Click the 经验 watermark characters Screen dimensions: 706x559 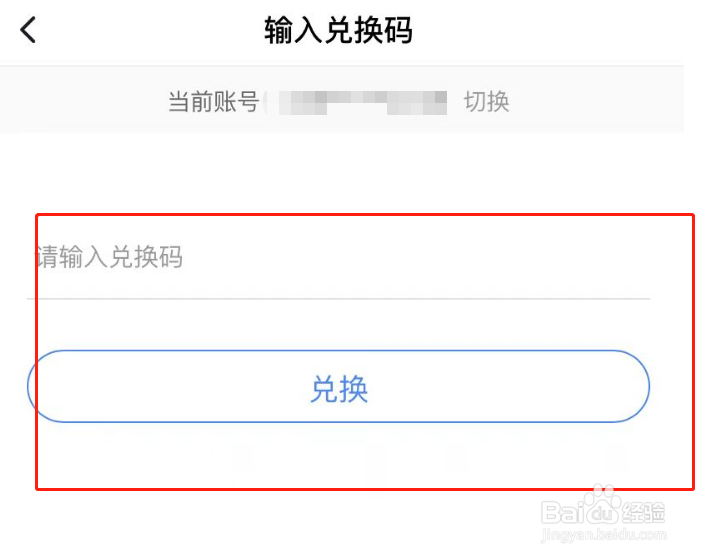pos(643,513)
